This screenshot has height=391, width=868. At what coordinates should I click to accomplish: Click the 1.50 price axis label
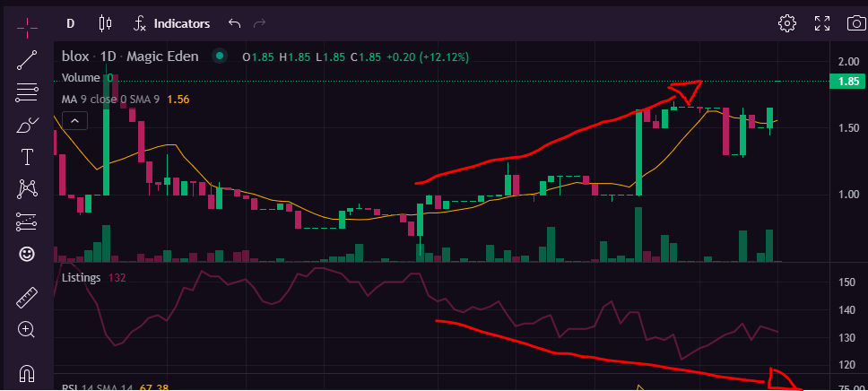tap(848, 128)
